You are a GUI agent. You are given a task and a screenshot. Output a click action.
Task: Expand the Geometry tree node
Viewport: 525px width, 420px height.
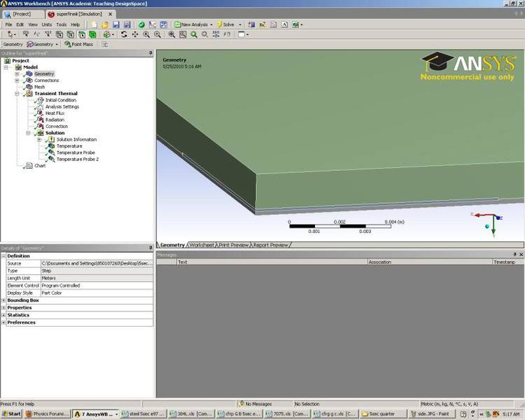click(17, 74)
